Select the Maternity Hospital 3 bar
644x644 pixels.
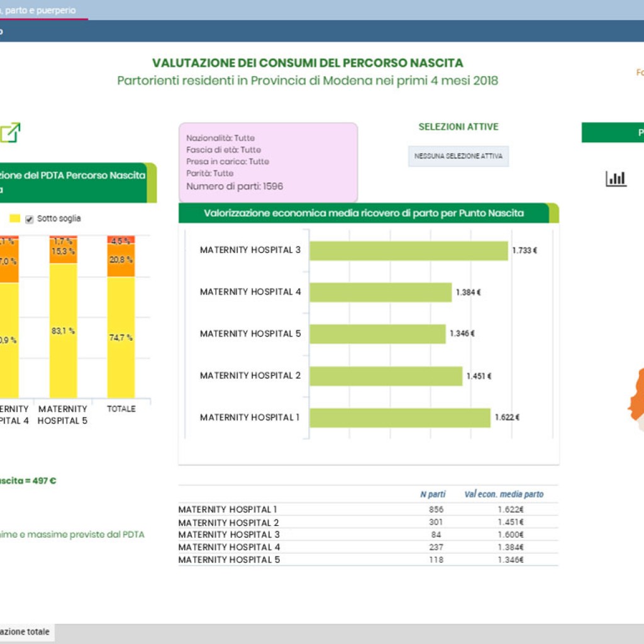click(x=409, y=250)
